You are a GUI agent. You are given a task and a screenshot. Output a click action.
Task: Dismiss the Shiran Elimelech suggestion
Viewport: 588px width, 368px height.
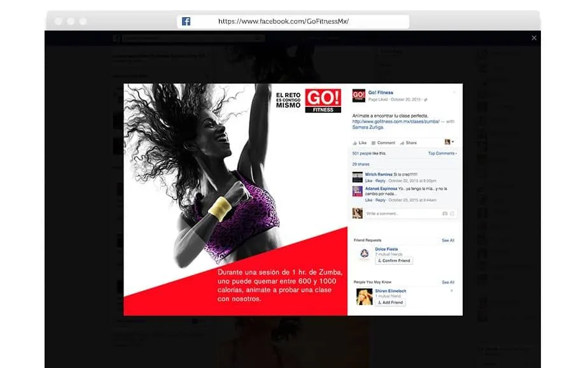[452, 291]
